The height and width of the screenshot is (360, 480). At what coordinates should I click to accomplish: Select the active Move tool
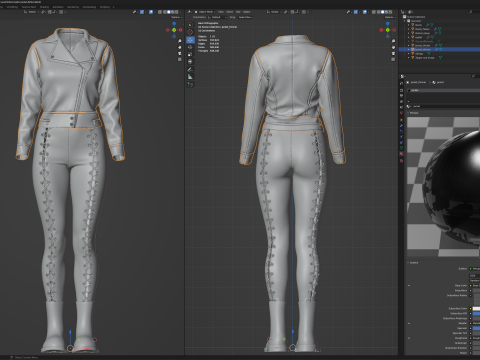click(190, 40)
